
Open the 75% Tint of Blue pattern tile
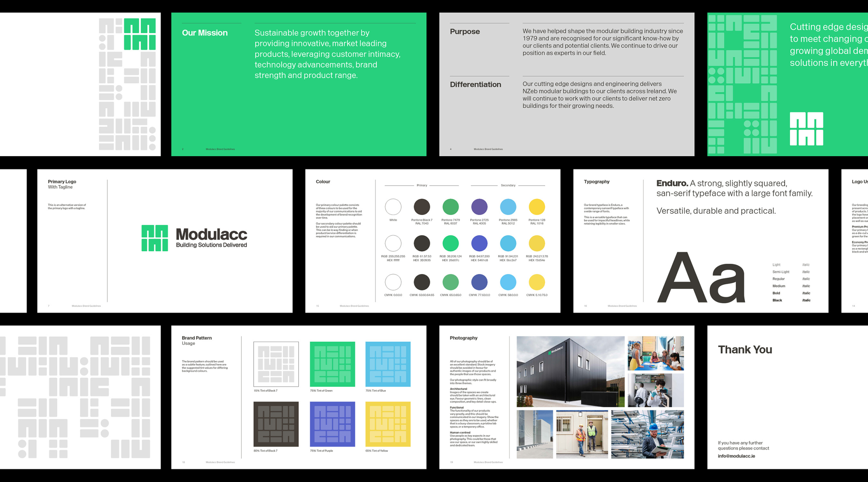[388, 364]
